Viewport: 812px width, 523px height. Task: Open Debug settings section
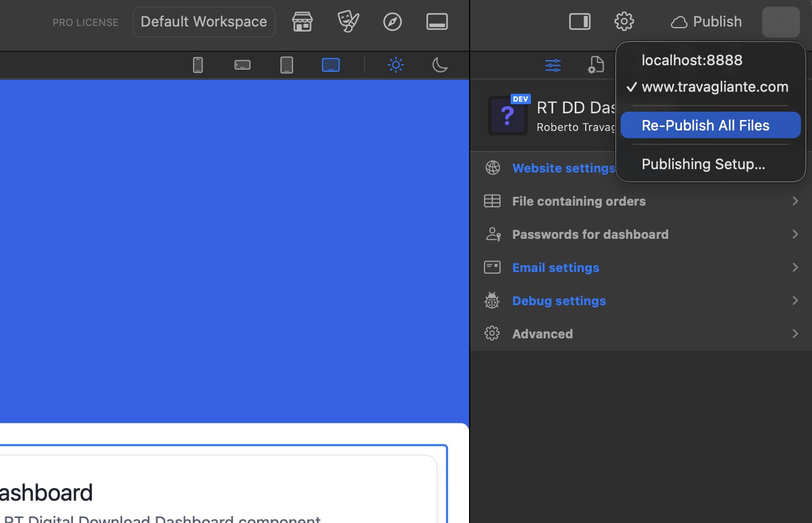(x=641, y=301)
